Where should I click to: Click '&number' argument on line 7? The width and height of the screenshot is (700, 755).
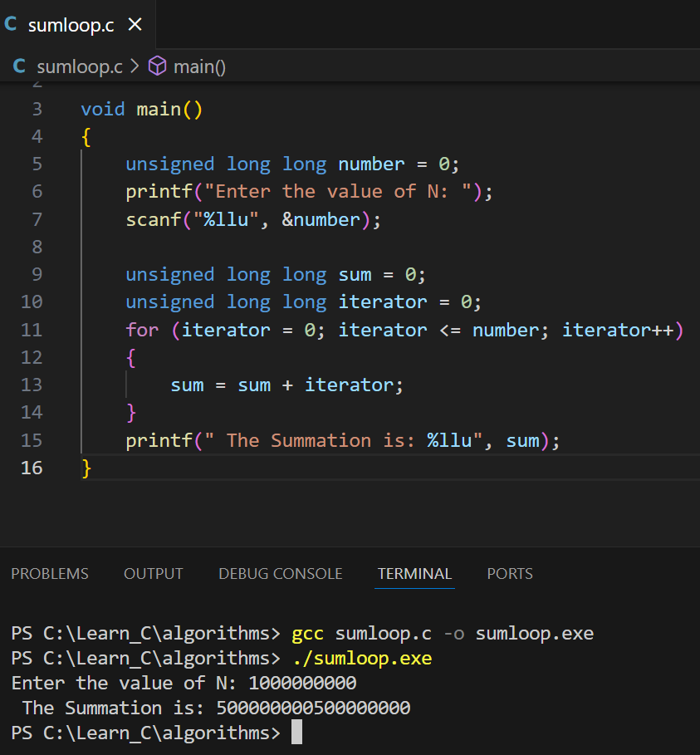(x=321, y=219)
